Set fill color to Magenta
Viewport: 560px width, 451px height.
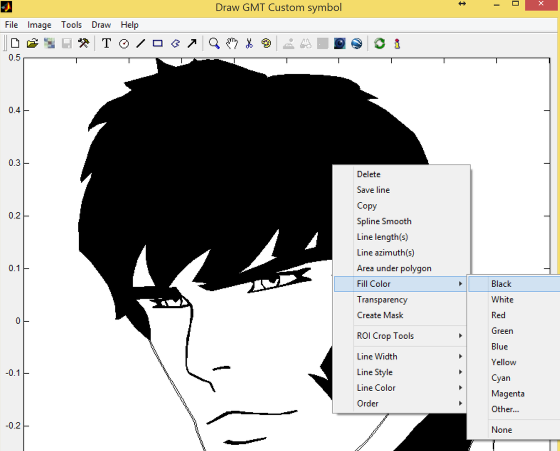514,394
